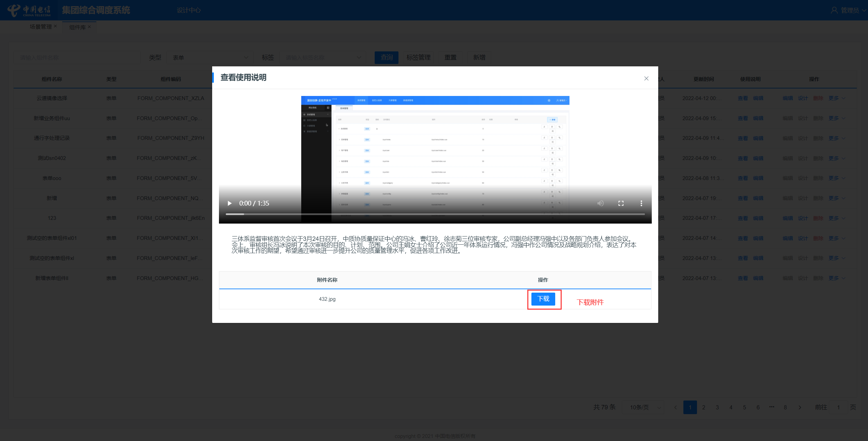Switch to the 场景管理 tab
Screen dimensions: 868x441
(x=40, y=27)
